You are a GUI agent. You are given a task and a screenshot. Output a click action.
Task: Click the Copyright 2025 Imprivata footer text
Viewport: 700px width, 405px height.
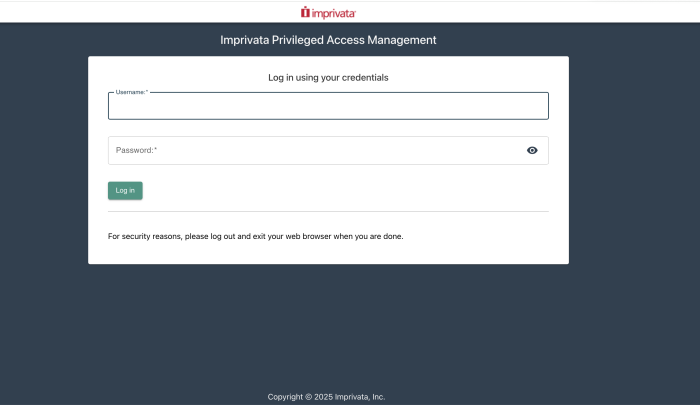click(326, 397)
